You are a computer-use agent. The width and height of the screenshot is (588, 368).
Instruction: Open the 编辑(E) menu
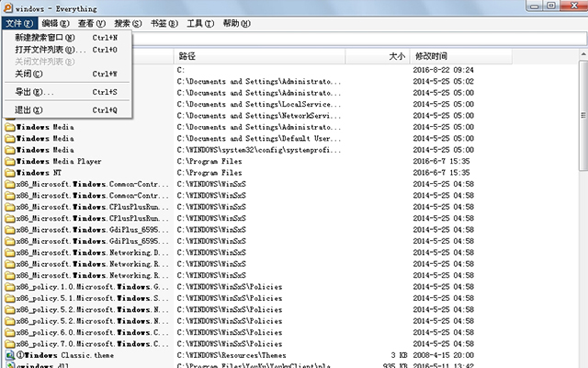tap(55, 23)
